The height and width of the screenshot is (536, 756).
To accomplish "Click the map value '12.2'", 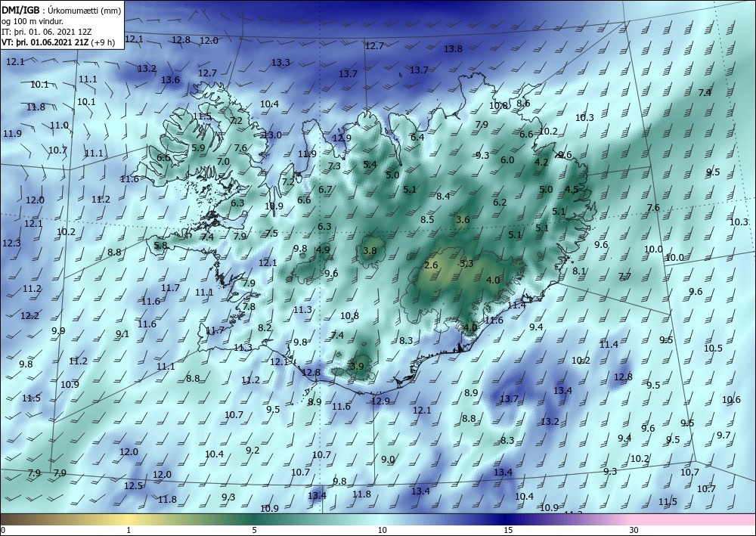I will [30, 316].
